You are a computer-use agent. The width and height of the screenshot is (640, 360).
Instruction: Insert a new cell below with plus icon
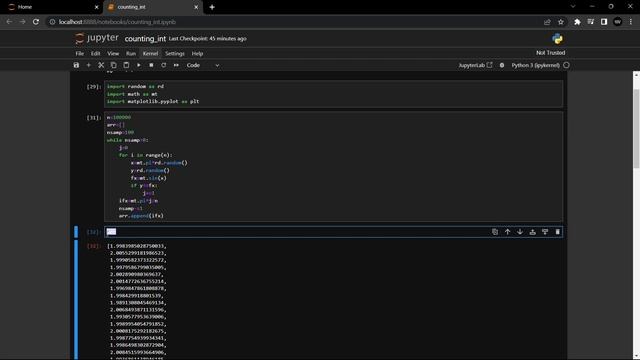[x=89, y=65]
